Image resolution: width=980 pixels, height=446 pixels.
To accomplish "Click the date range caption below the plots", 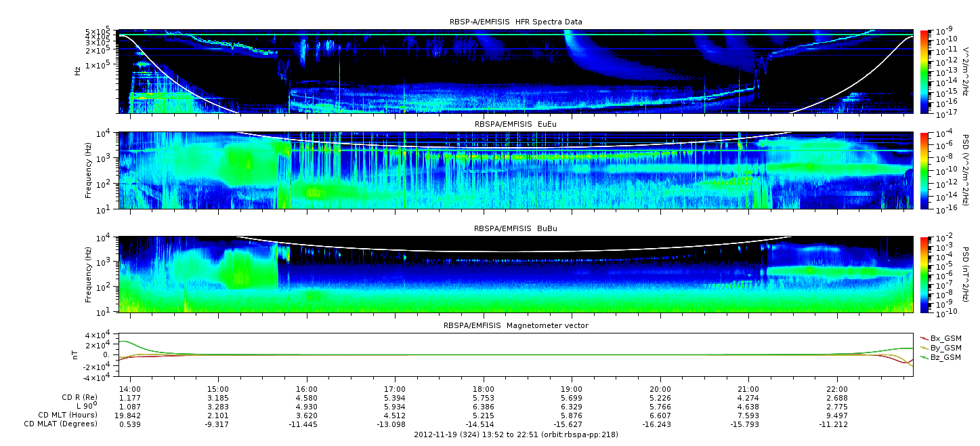I will click(x=515, y=434).
